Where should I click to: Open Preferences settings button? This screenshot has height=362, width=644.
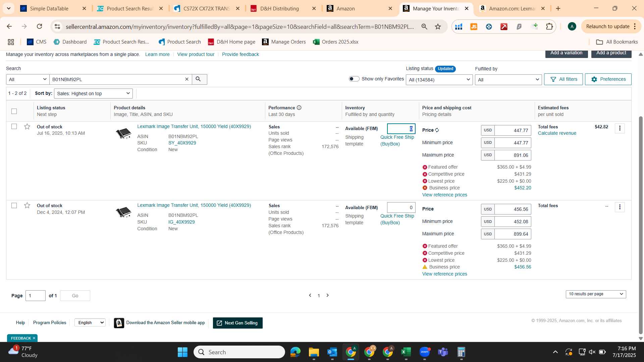608,79
